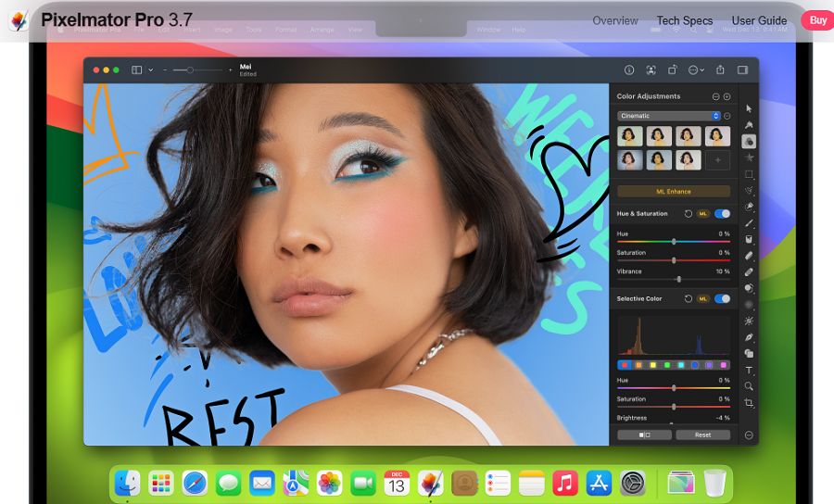
Task: Click the ML Enhance button
Action: tap(674, 192)
